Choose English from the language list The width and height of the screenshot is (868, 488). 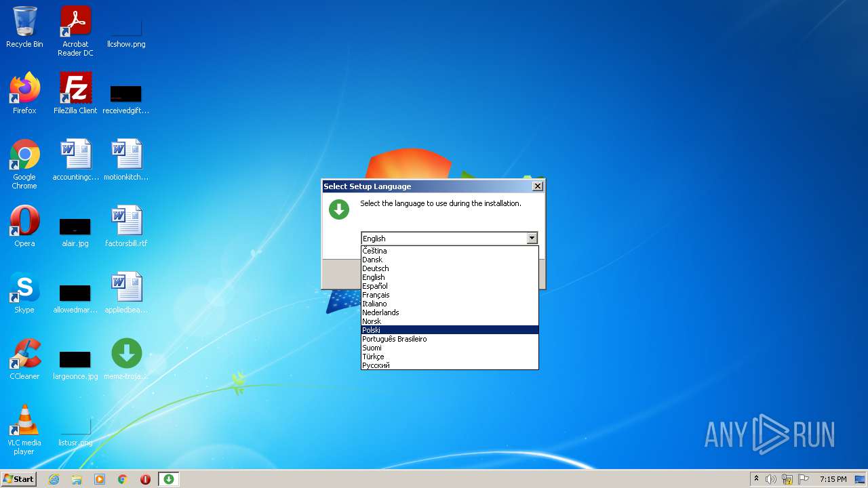pyautogui.click(x=450, y=277)
